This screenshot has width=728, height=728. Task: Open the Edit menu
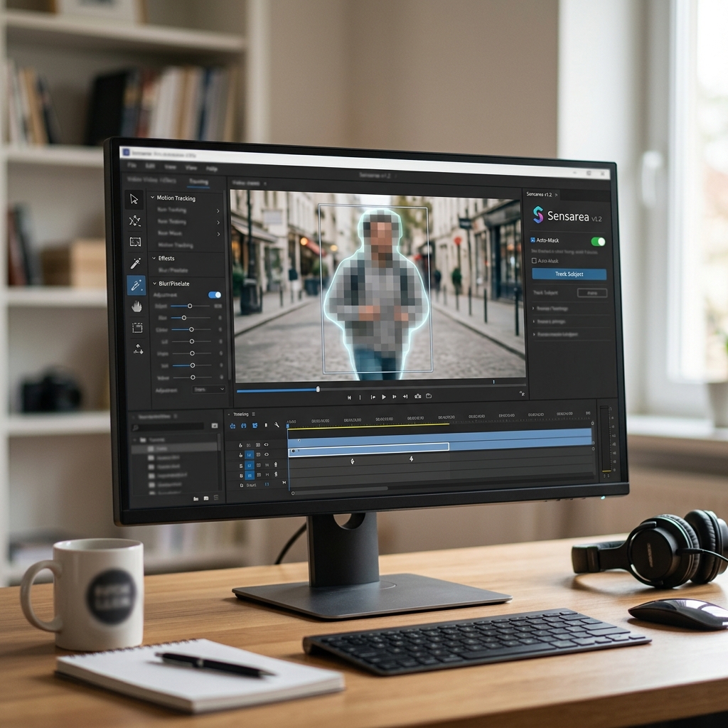(x=150, y=166)
